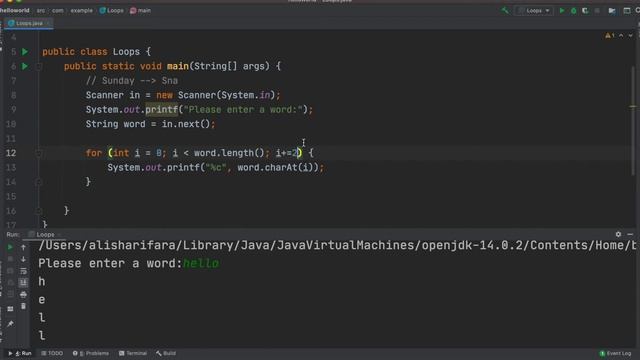Image resolution: width=640 pixels, height=360 pixels.
Task: Click Loops class in the navigation breadcrumb
Action: pyautogui.click(x=111, y=11)
